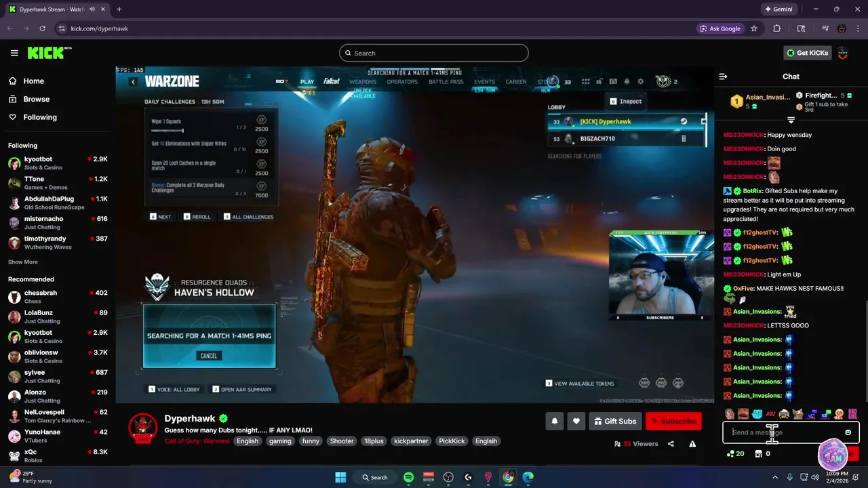This screenshot has height=488, width=868.
Task: Open the emoji picker in the message box
Action: pyautogui.click(x=848, y=432)
